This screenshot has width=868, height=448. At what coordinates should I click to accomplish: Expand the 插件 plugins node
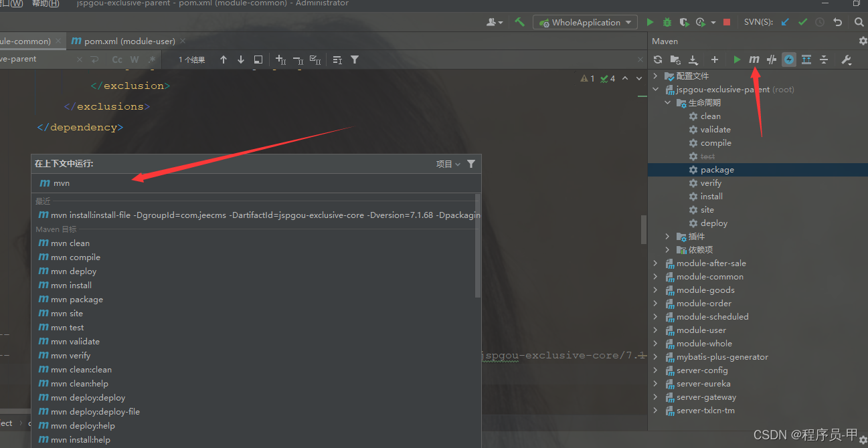[x=667, y=237]
